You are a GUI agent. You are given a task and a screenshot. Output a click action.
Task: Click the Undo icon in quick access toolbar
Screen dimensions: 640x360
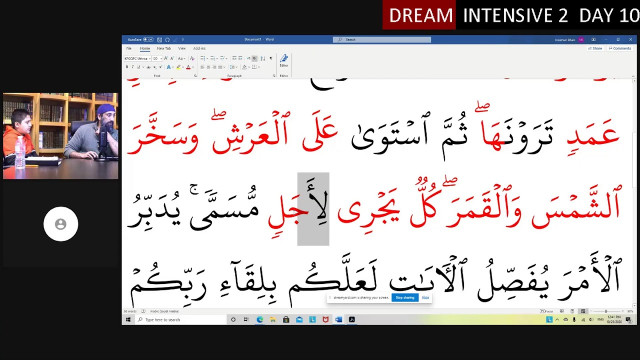167,40
